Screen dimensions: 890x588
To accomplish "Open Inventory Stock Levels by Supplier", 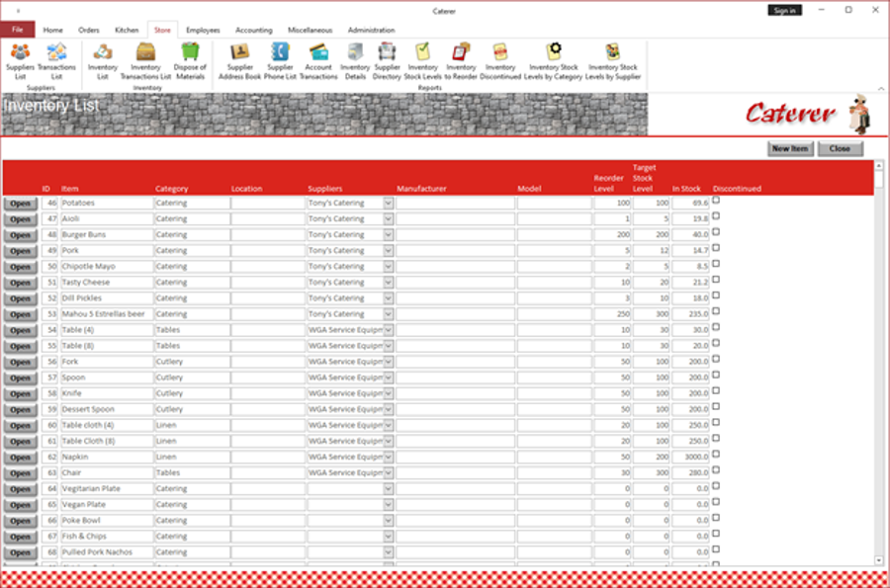I will (613, 61).
